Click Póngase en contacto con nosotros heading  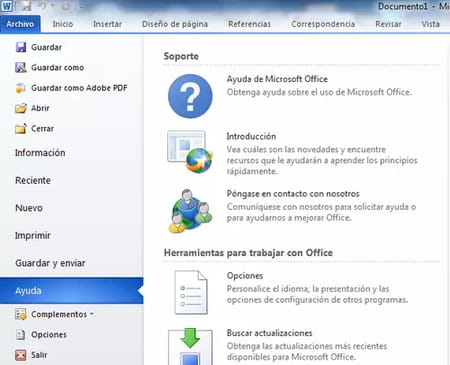(293, 194)
